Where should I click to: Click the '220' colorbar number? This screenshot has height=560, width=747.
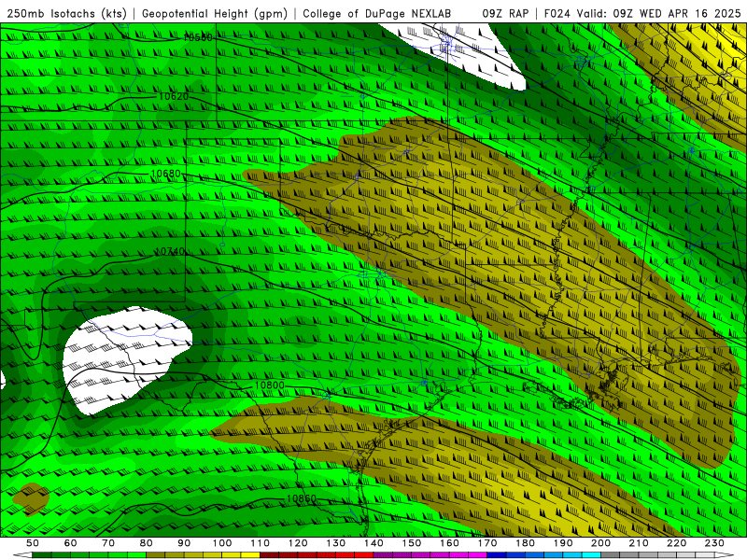(x=676, y=543)
